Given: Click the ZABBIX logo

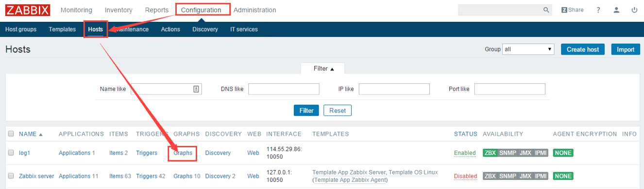Looking at the screenshot, I should (x=27, y=10).
